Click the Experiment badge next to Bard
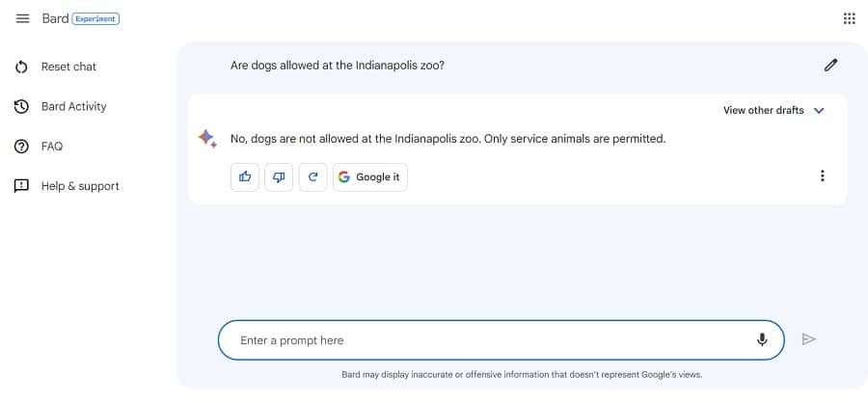 (x=95, y=18)
